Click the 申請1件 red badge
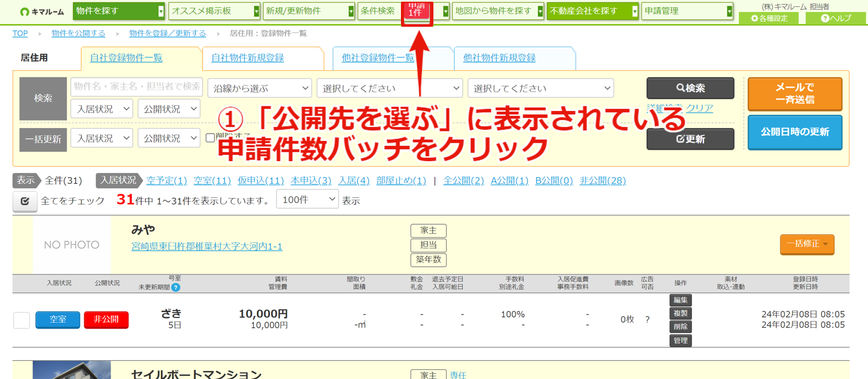The height and width of the screenshot is (379, 868). point(417,10)
